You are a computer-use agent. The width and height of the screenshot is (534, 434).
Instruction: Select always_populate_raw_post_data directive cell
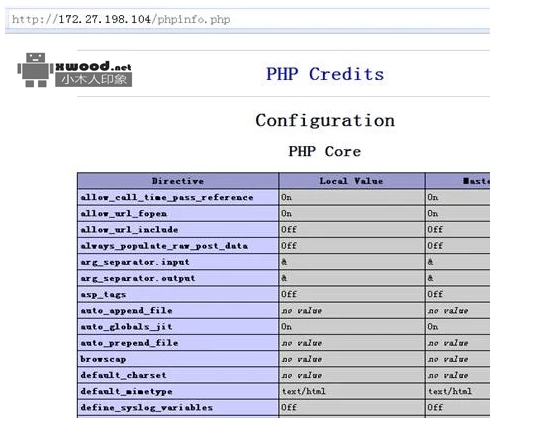(178, 246)
